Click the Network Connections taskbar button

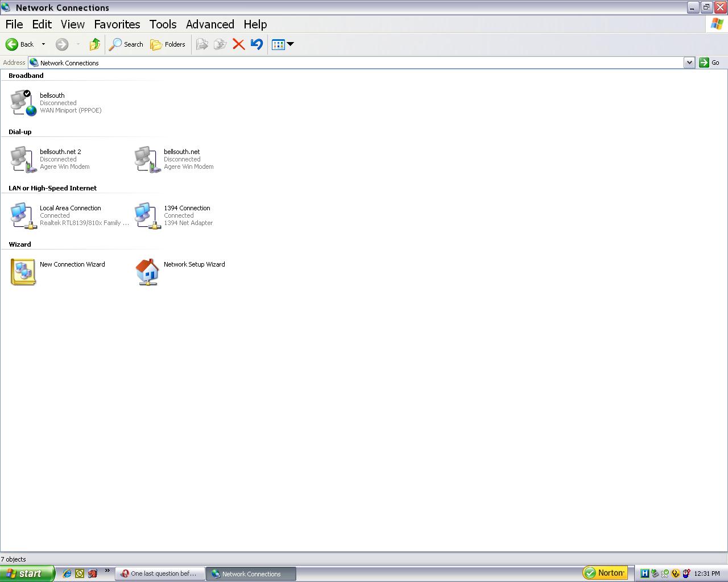[x=251, y=573]
